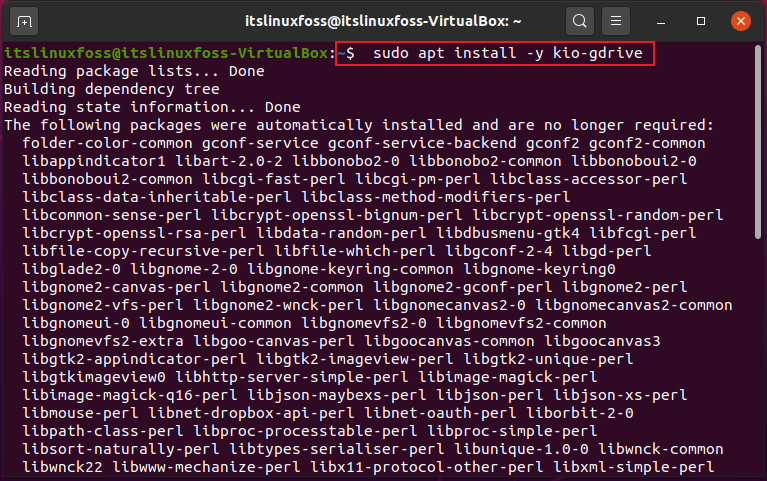Click package libgnome2-vfs-perl
This screenshot has width=767, height=481.
click(103, 305)
